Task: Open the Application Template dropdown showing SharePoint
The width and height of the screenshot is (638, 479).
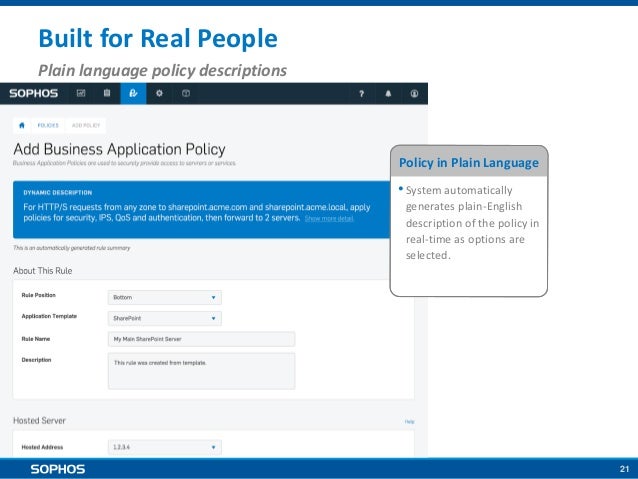Action: (165, 318)
